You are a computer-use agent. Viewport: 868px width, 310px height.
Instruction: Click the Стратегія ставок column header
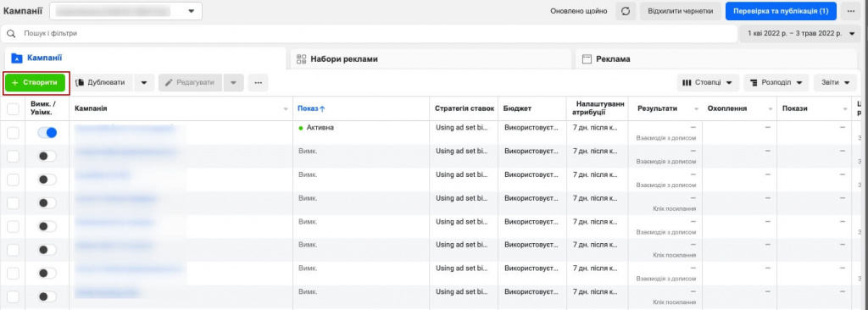coord(465,108)
